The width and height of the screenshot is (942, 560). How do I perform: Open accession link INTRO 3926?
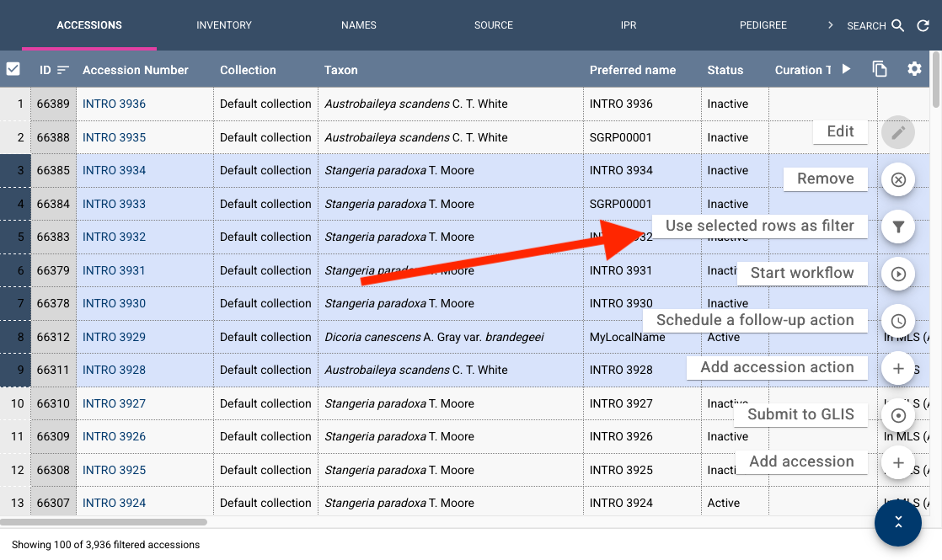[x=114, y=437]
